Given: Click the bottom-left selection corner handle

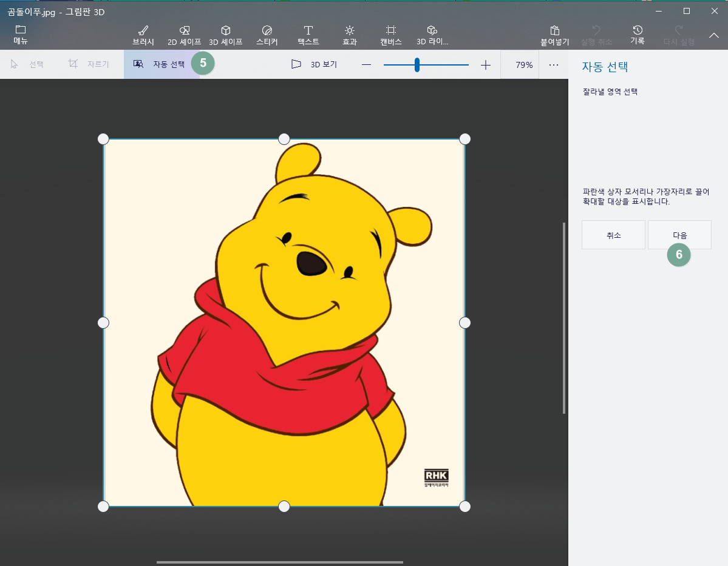Looking at the screenshot, I should tap(103, 506).
